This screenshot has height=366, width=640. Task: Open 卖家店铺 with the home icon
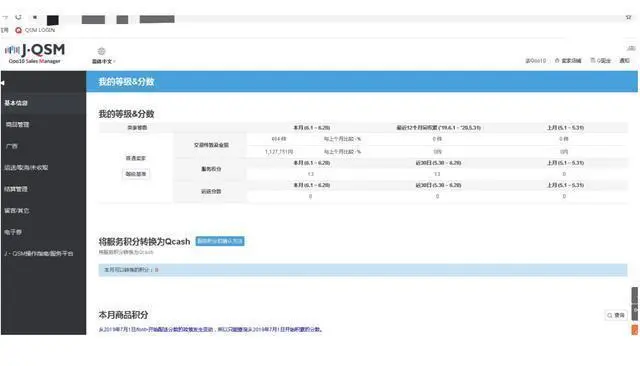coord(568,61)
